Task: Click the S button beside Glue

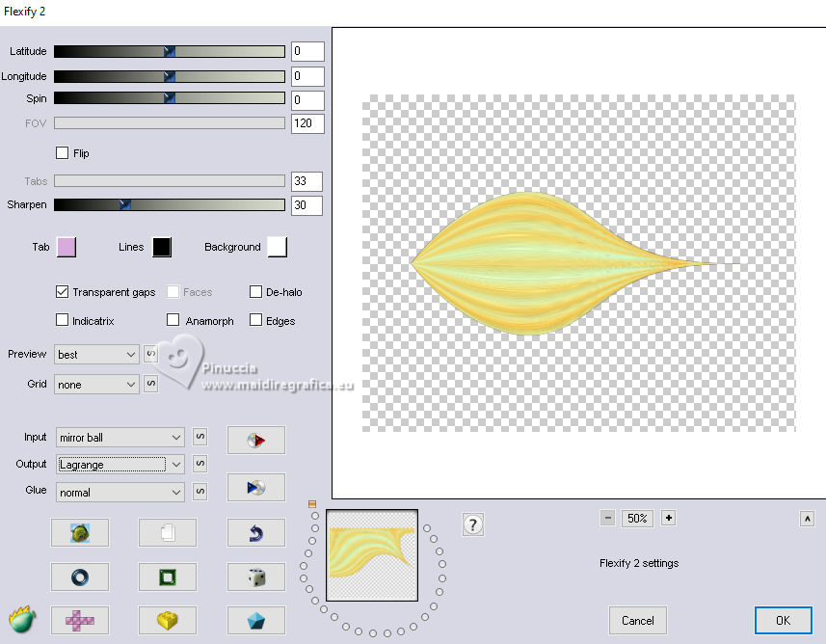Action: 200,491
